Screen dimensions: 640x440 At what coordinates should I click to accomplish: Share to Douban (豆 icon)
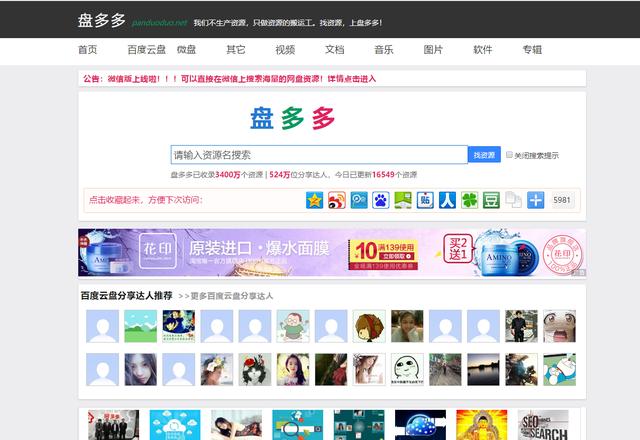coord(491,200)
